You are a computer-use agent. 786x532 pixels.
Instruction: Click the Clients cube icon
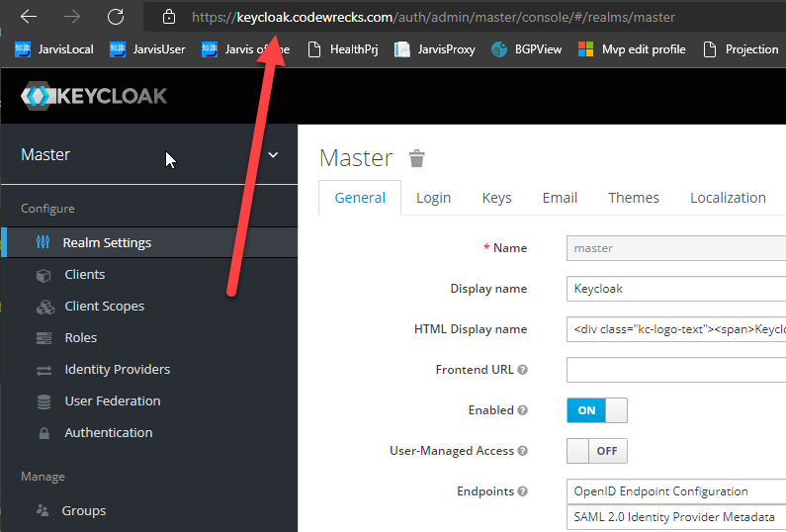click(x=44, y=275)
